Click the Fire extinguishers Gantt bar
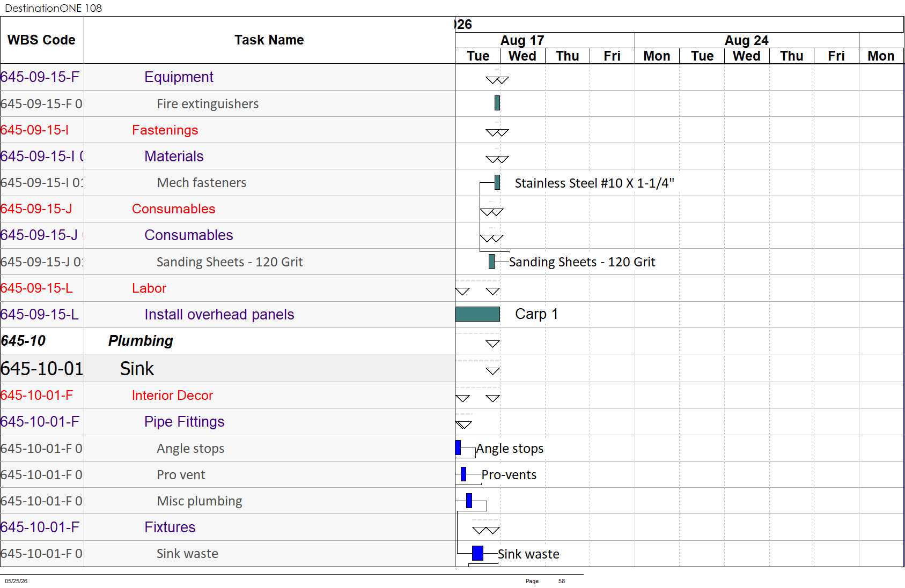The image size is (905, 588). pos(497,103)
